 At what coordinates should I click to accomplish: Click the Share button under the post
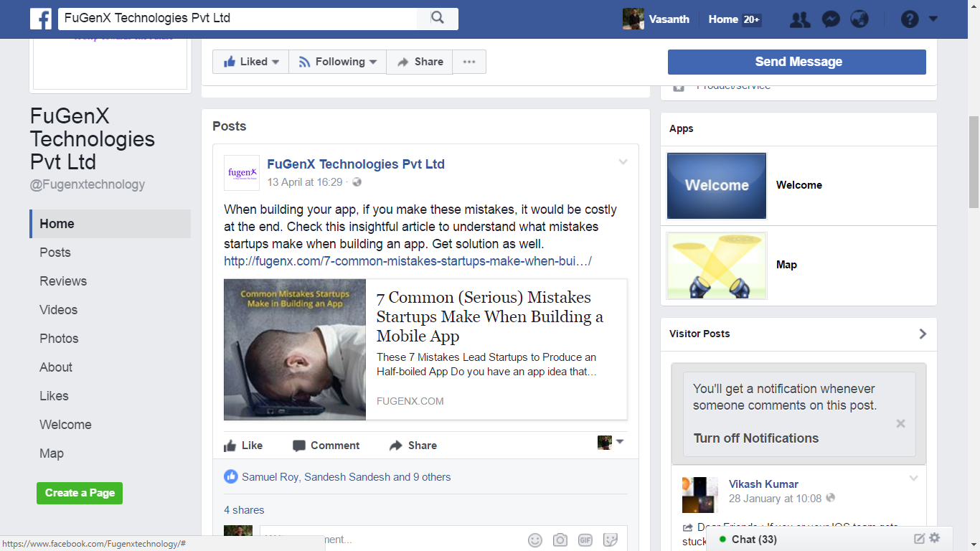[x=413, y=446]
